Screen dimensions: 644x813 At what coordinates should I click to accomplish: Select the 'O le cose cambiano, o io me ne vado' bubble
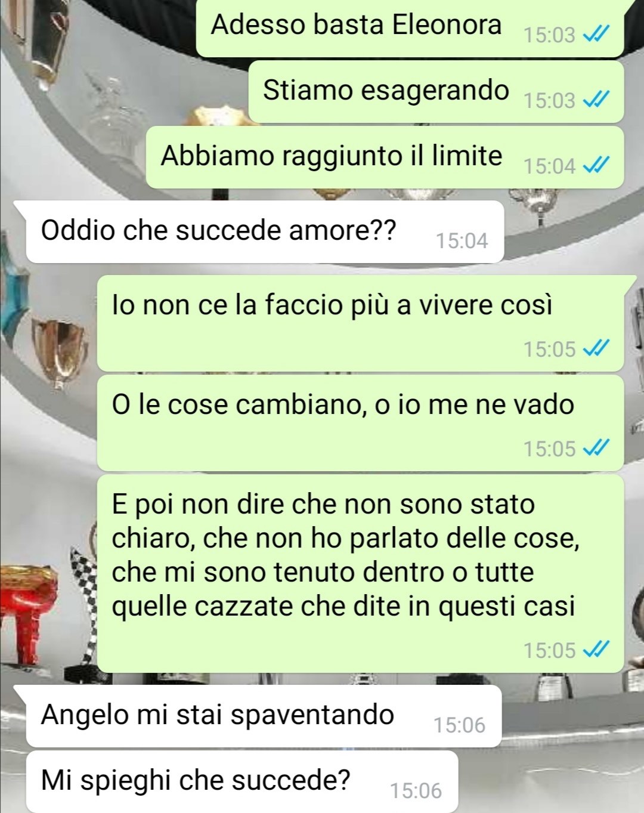360,423
